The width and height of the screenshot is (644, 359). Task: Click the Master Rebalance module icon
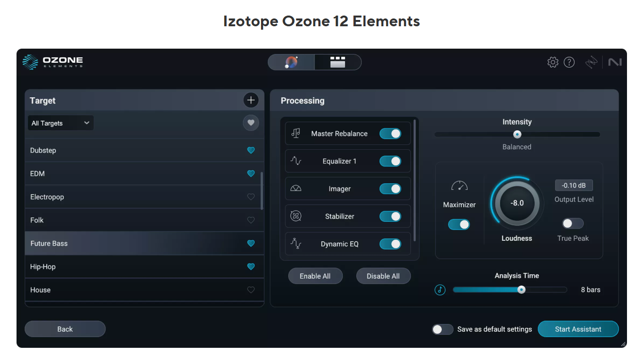tap(296, 133)
